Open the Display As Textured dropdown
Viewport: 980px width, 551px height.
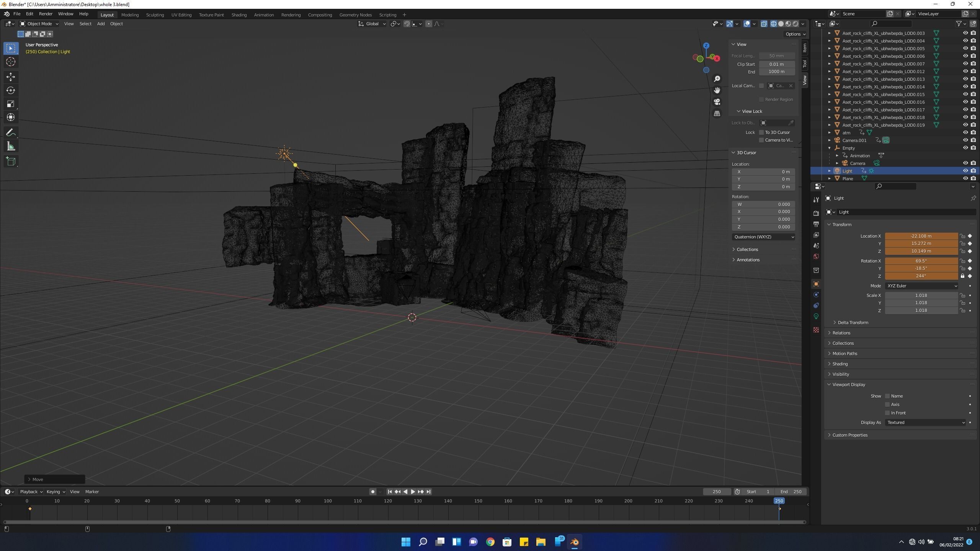pyautogui.click(x=925, y=422)
